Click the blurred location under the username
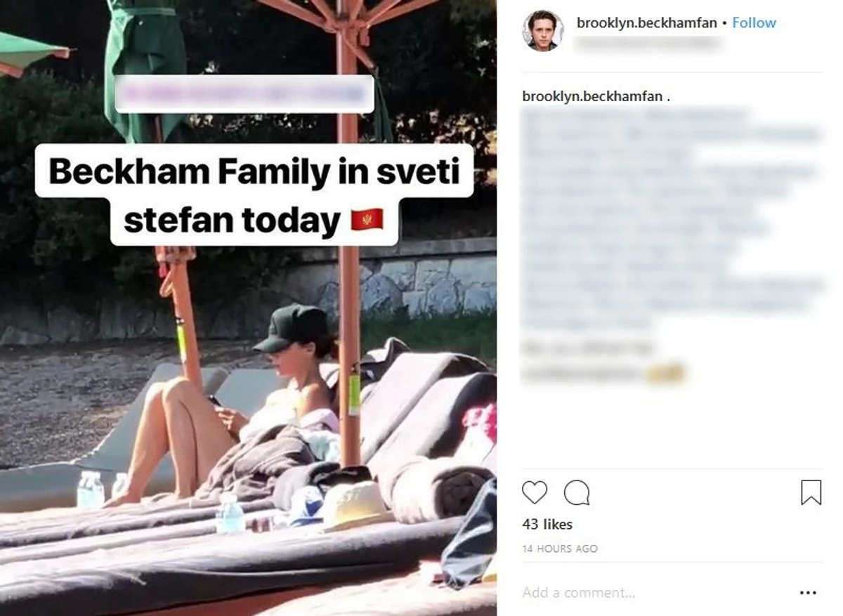This screenshot has width=843, height=616. (647, 43)
